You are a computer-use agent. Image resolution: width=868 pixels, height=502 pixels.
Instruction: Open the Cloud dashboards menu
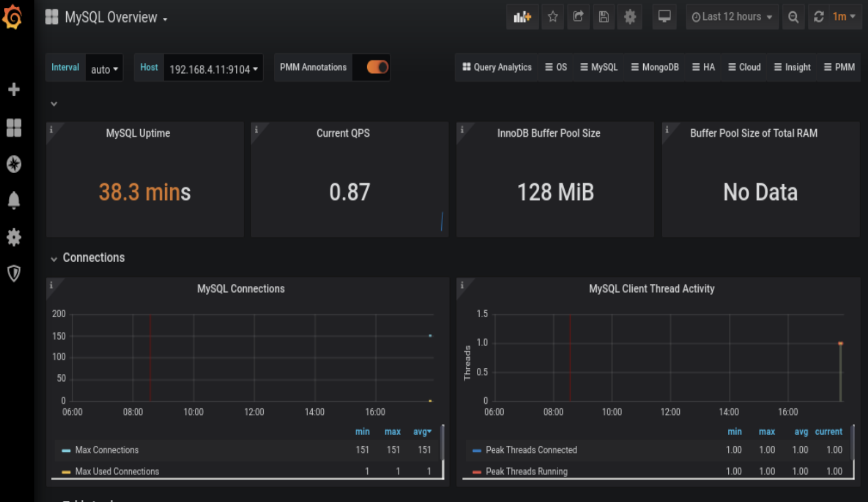(744, 67)
